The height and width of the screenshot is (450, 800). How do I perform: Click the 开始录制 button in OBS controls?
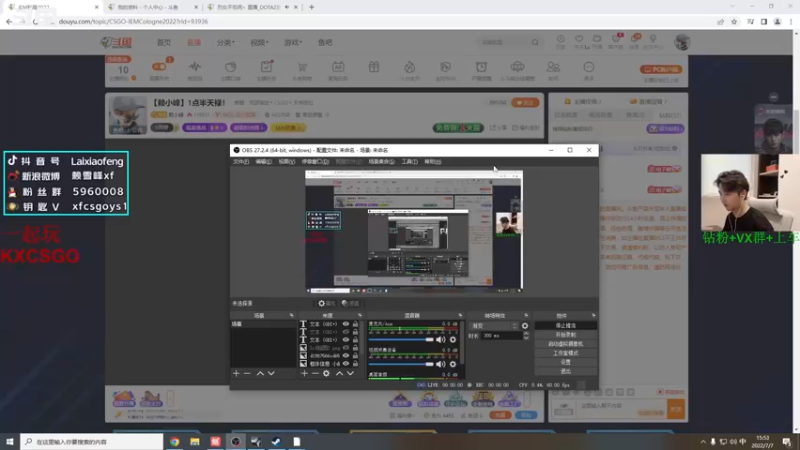point(565,335)
